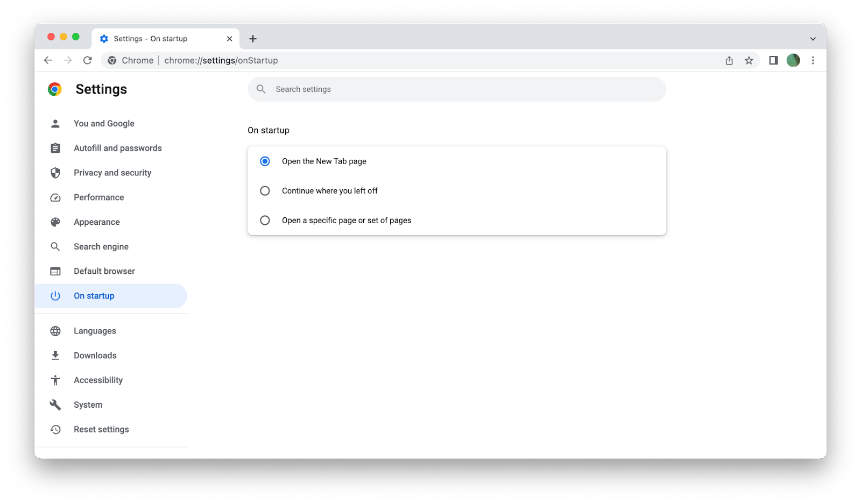Open Search engine settings

[x=101, y=246]
